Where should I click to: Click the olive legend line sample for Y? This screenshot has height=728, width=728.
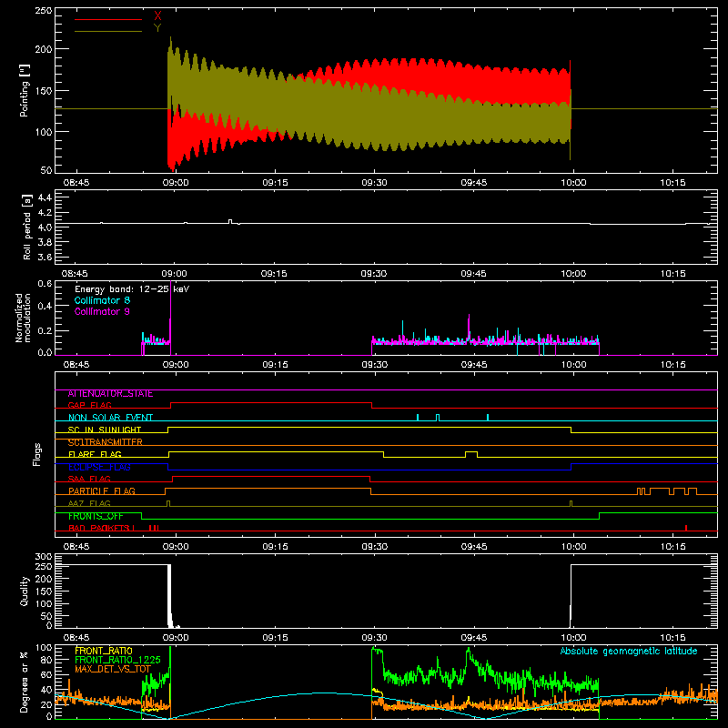point(108,32)
